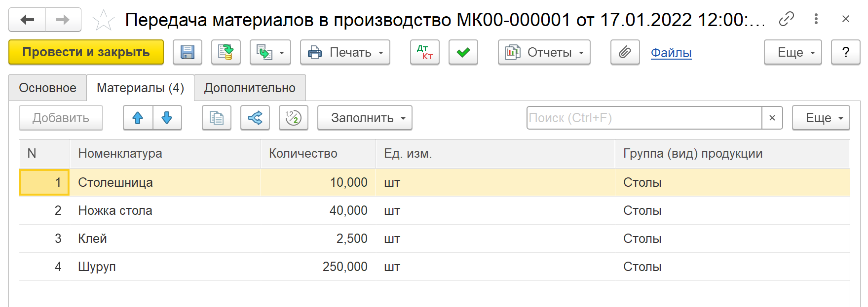Select the Шуруп row in the table
Screen dimensions: 868x307
[97, 267]
